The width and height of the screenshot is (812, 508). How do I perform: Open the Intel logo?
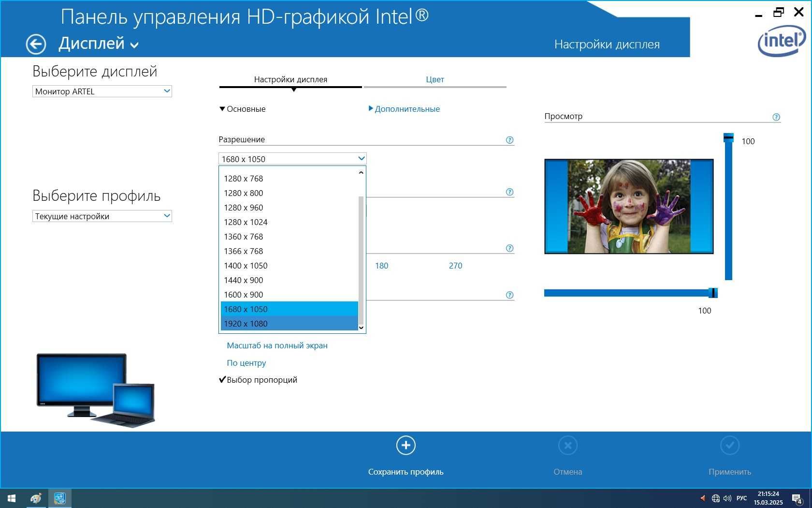coord(782,41)
